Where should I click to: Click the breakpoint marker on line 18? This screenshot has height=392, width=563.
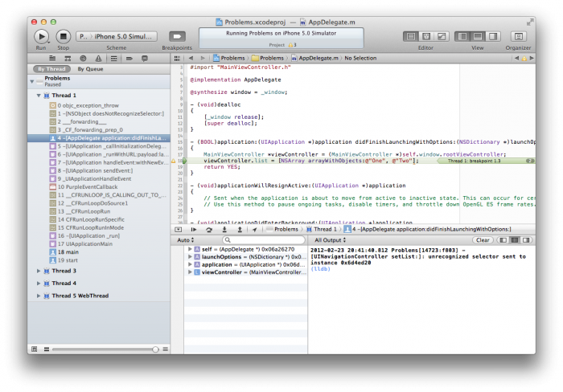point(184,161)
